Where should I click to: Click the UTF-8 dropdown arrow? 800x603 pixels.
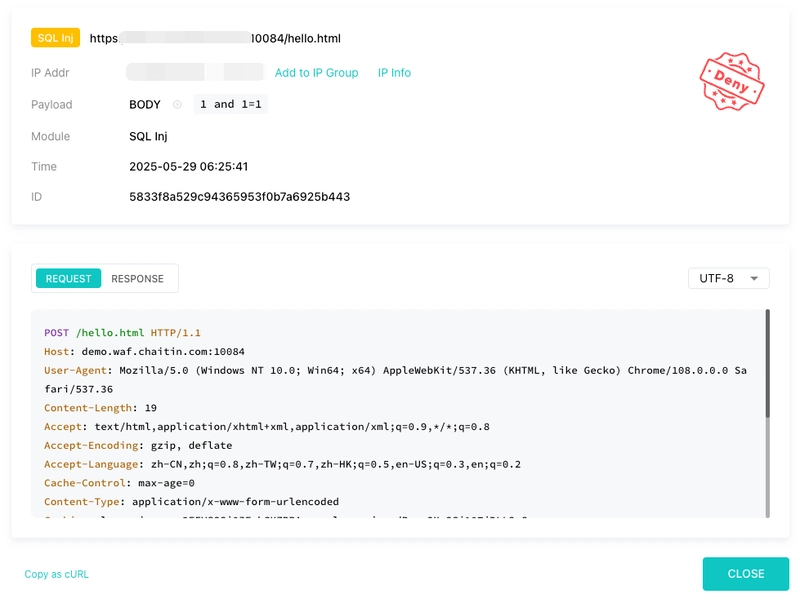coord(754,279)
